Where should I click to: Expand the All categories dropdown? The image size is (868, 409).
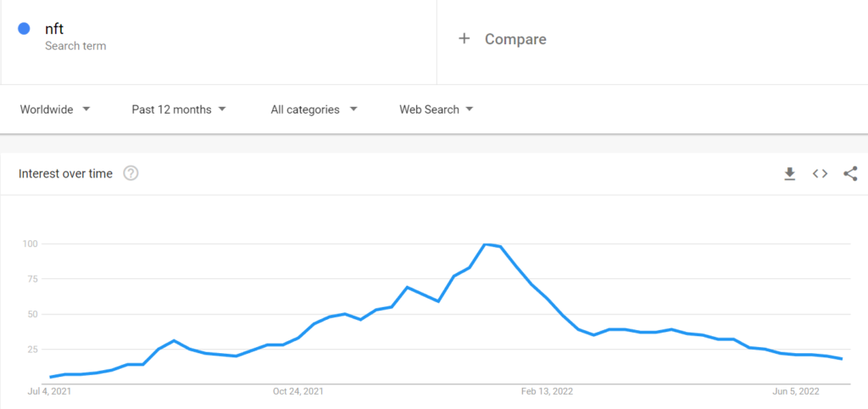[314, 109]
